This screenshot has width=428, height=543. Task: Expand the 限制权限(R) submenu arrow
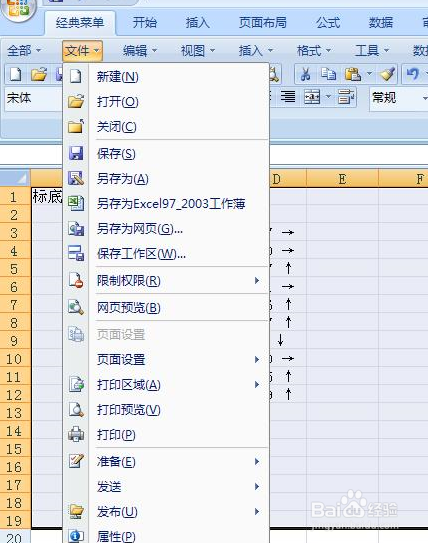257,281
